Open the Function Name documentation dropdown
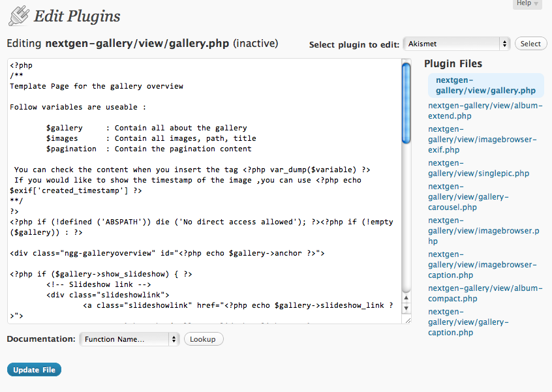Image resolution: width=552 pixels, height=392 pixels. pyautogui.click(x=130, y=339)
